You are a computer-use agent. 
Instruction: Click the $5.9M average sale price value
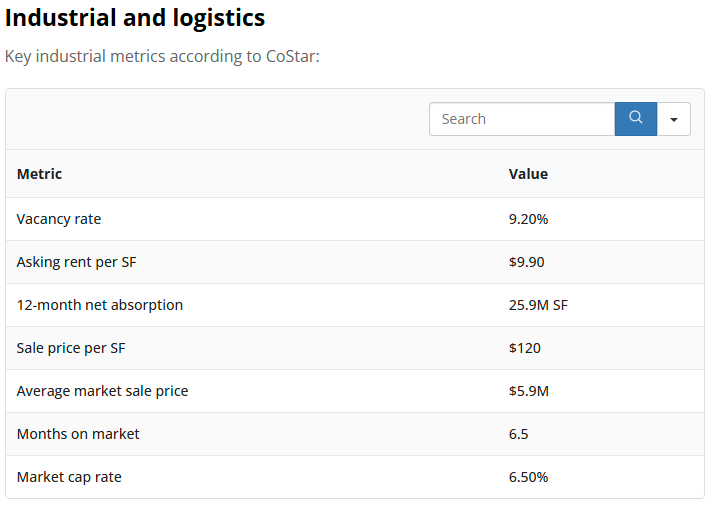tap(528, 391)
